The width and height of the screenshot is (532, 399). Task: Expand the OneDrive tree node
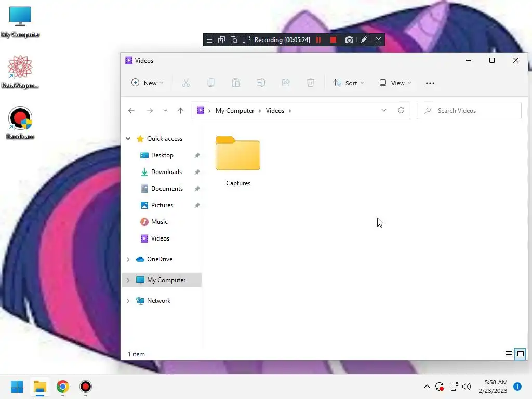pyautogui.click(x=128, y=259)
